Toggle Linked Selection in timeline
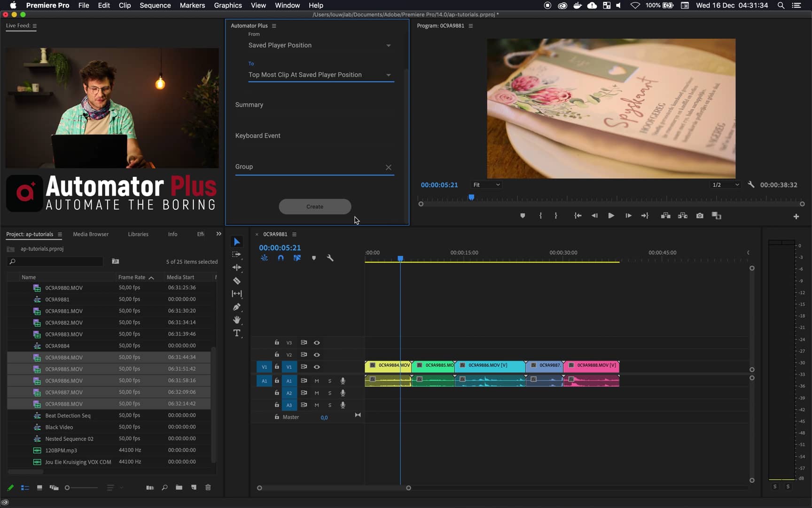 click(x=297, y=258)
